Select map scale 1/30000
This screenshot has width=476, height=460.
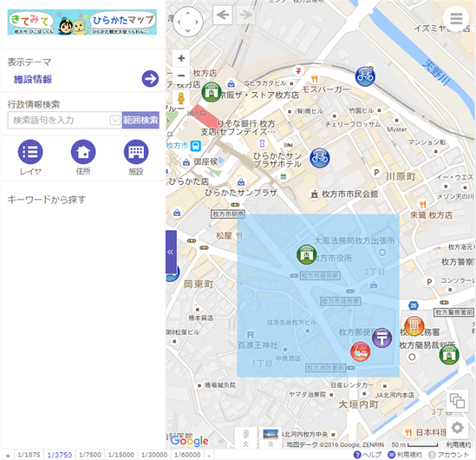[x=154, y=455]
